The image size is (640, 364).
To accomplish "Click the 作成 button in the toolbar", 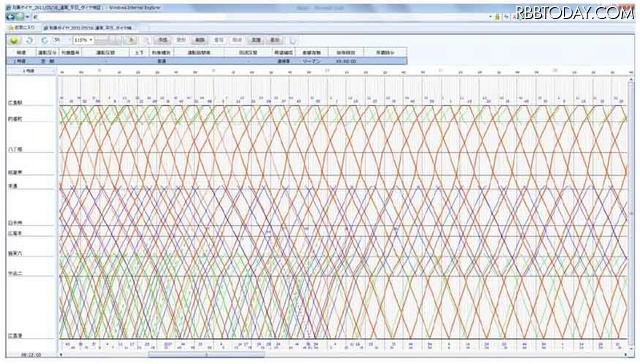I will pos(163,40).
